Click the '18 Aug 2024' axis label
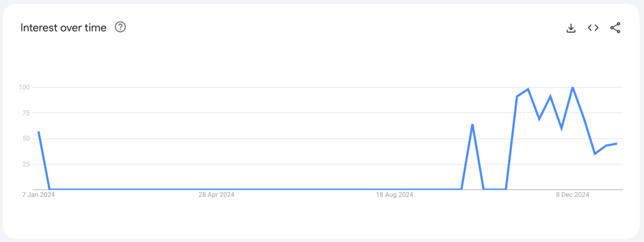The width and height of the screenshot is (644, 242). (395, 195)
